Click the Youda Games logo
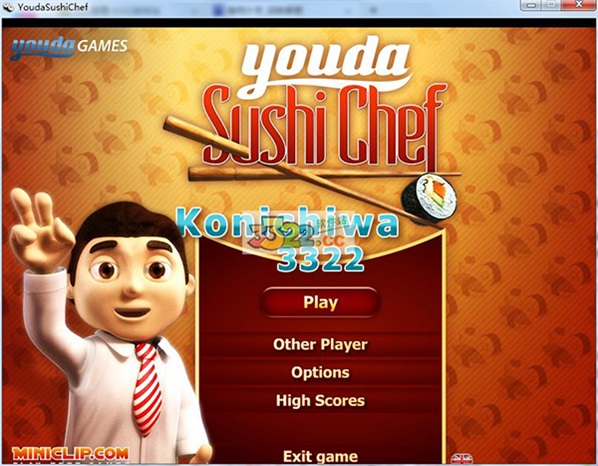The width and height of the screenshot is (598, 466). [x=69, y=47]
